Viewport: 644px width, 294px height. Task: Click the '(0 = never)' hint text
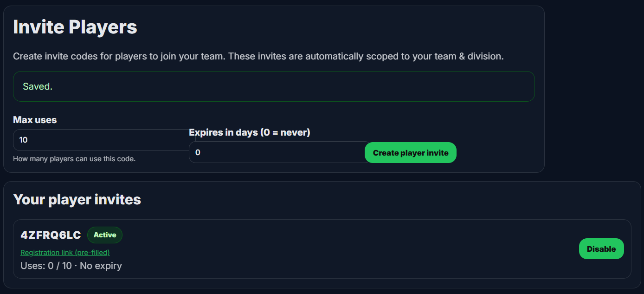click(285, 132)
